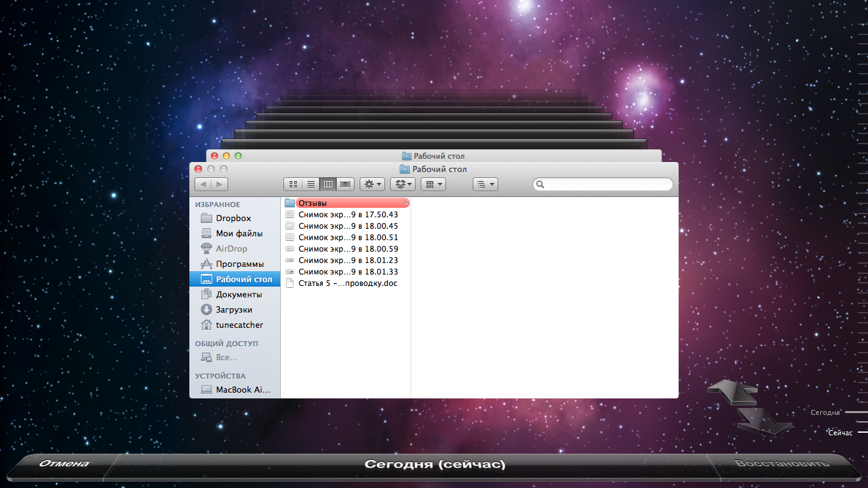Open Загрузки in the sidebar

pos(235,309)
